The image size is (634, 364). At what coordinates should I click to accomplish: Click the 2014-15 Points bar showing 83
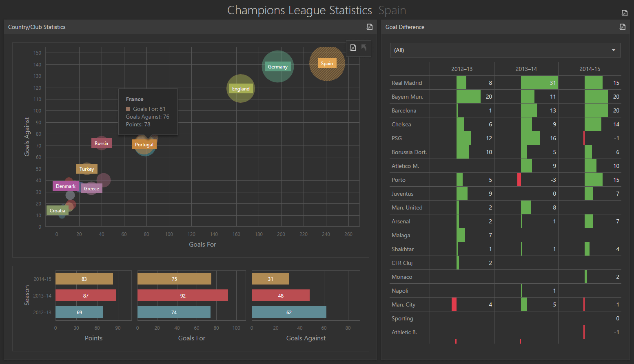click(x=84, y=279)
